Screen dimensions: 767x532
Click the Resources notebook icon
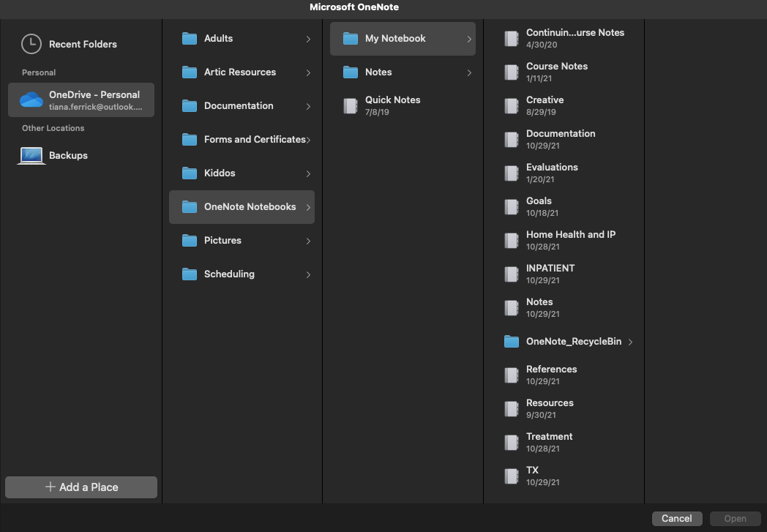(x=511, y=409)
